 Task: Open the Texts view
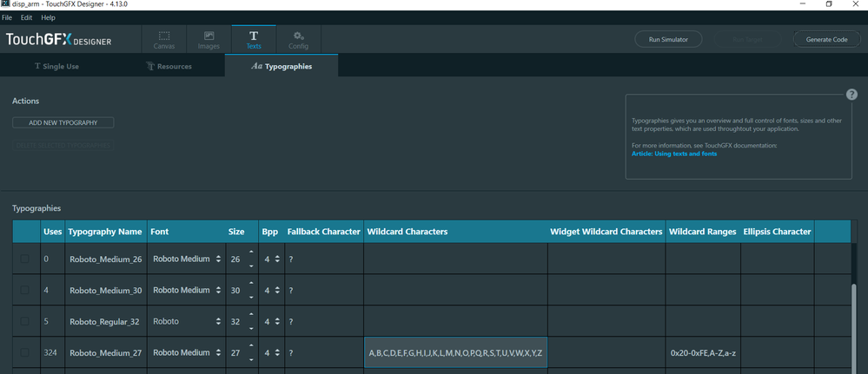[x=254, y=40]
